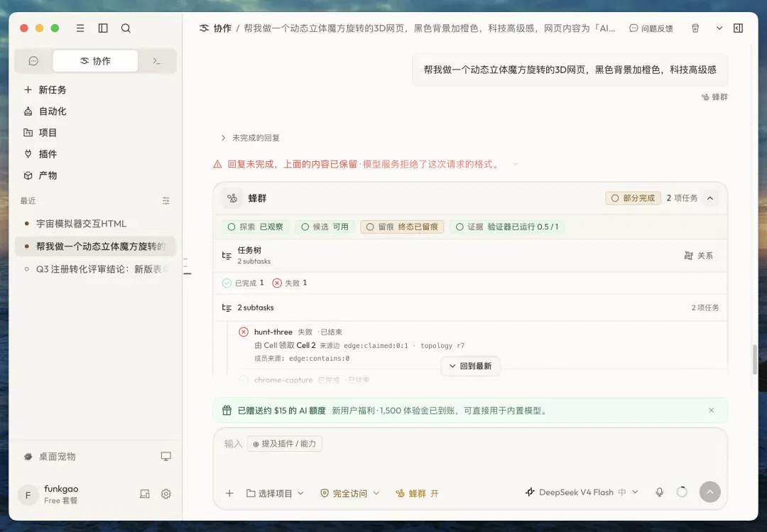Screen dimensions: 767x532
Task: Click the 蜂群 panel header icon
Action: pos(232,198)
